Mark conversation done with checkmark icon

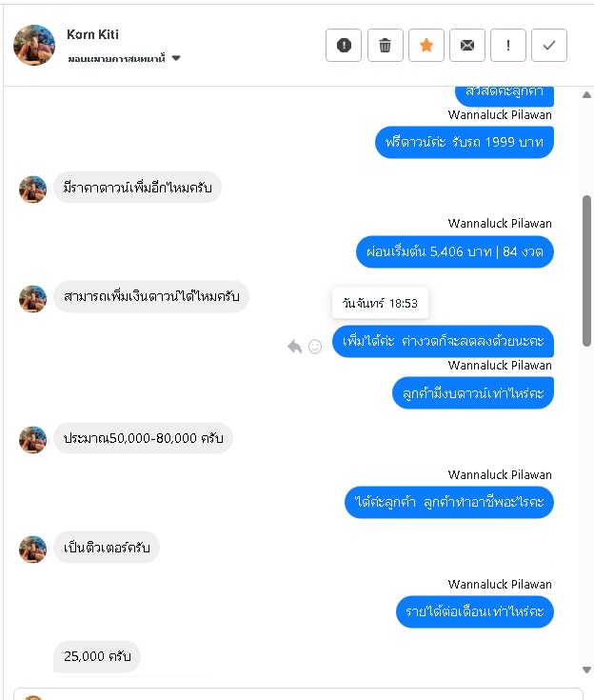point(549,45)
